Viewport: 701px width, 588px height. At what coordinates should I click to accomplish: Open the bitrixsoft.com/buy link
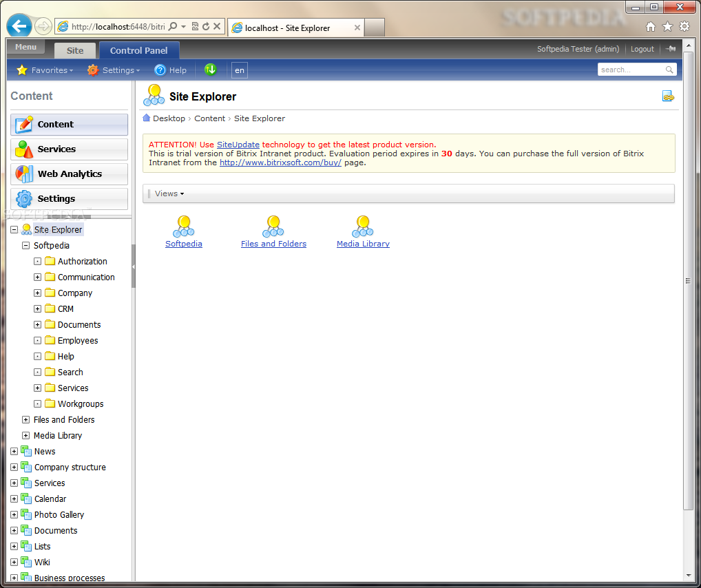[x=280, y=162]
